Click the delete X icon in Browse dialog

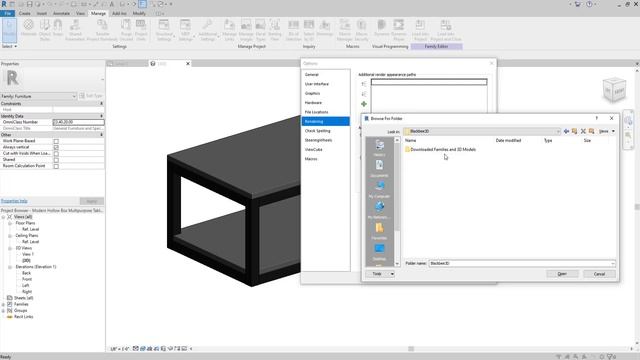point(583,131)
